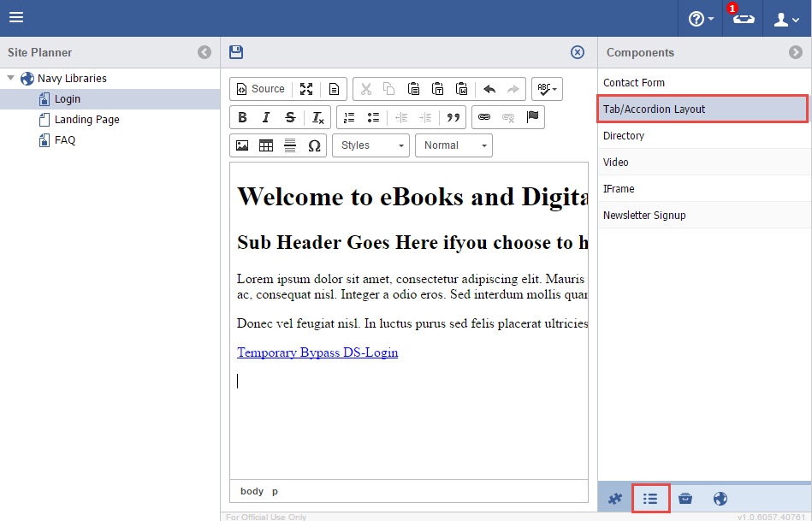Toggle italic formatting
This screenshot has height=521, width=812.
(x=266, y=117)
